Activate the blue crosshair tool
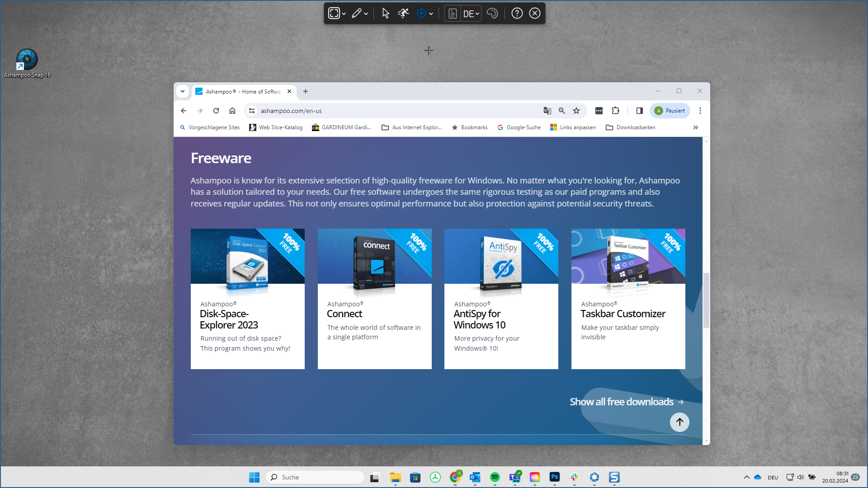The height and width of the screenshot is (488, 868). point(421,13)
